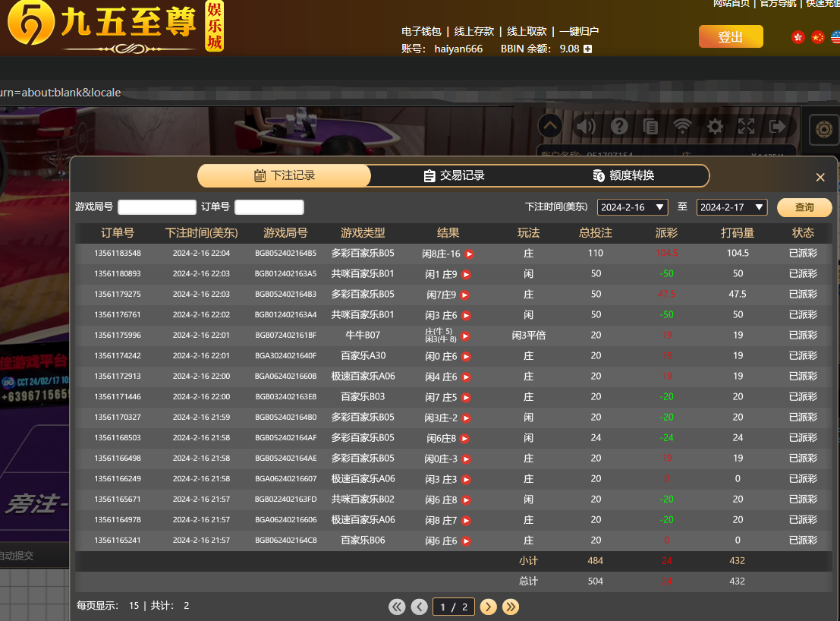Select the China flag language icon
The height and width of the screenshot is (621, 840).
click(x=817, y=37)
